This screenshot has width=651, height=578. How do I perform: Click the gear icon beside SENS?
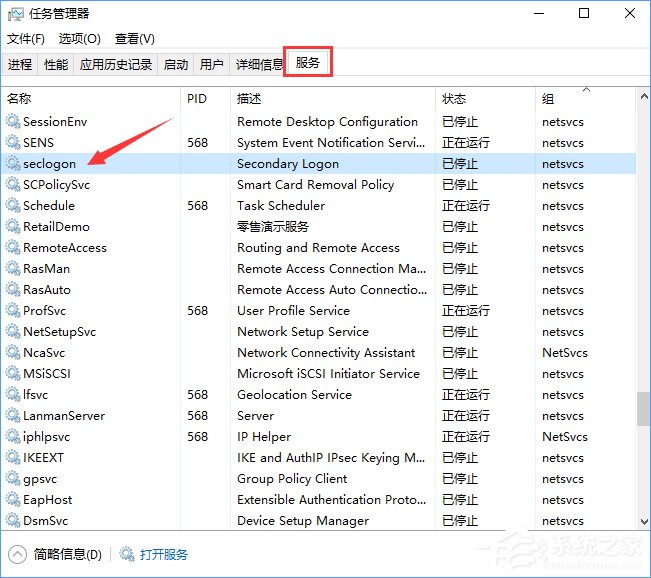pos(13,142)
